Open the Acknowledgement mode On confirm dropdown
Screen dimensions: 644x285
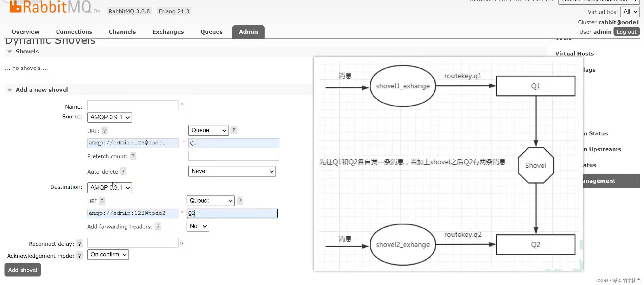point(108,255)
